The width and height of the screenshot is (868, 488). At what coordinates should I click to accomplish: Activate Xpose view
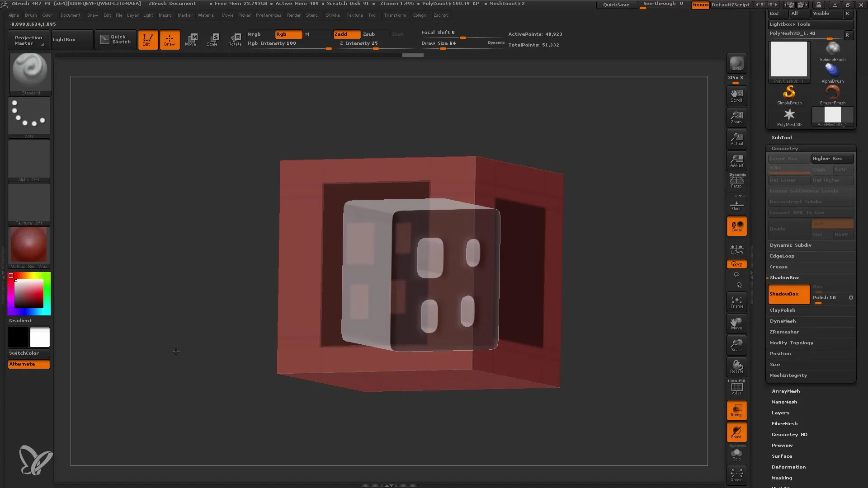[736, 475]
